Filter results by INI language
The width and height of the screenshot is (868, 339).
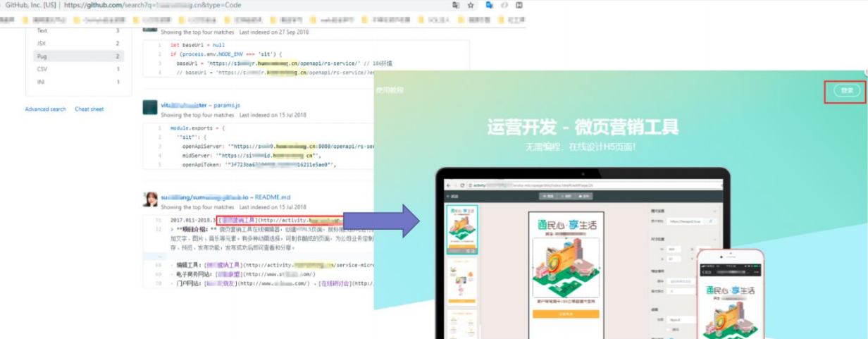coord(79,82)
